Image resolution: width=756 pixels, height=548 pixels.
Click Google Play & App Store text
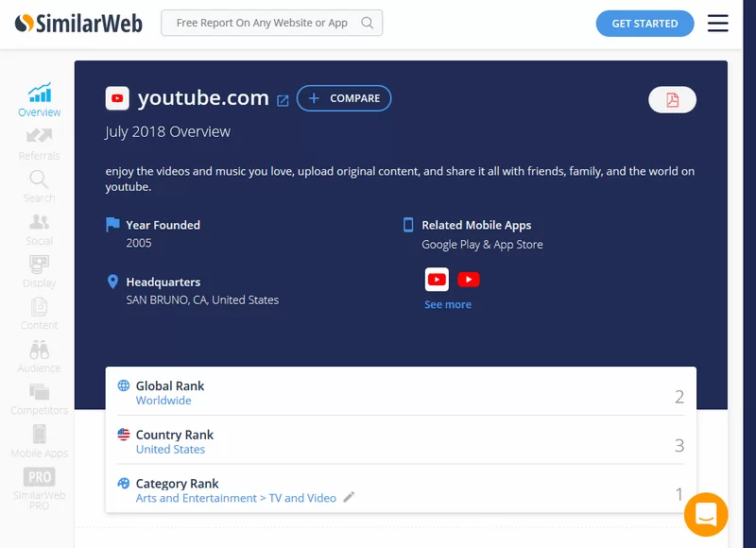point(482,245)
